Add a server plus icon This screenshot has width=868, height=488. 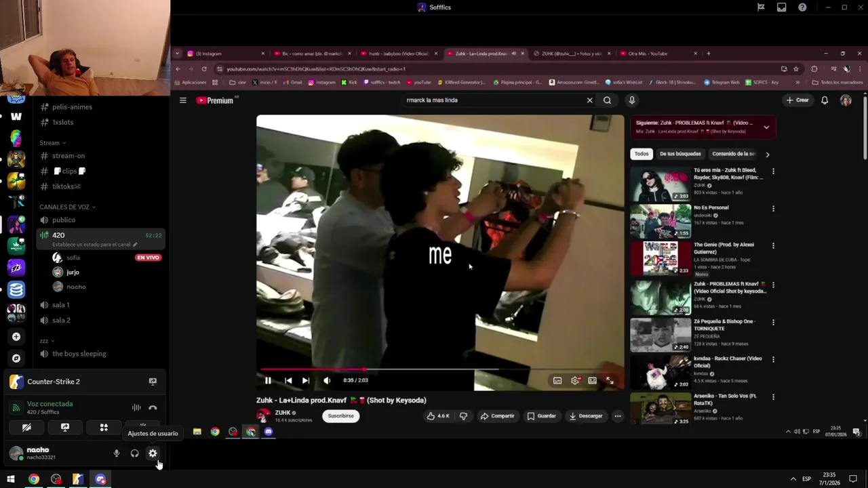point(16,336)
